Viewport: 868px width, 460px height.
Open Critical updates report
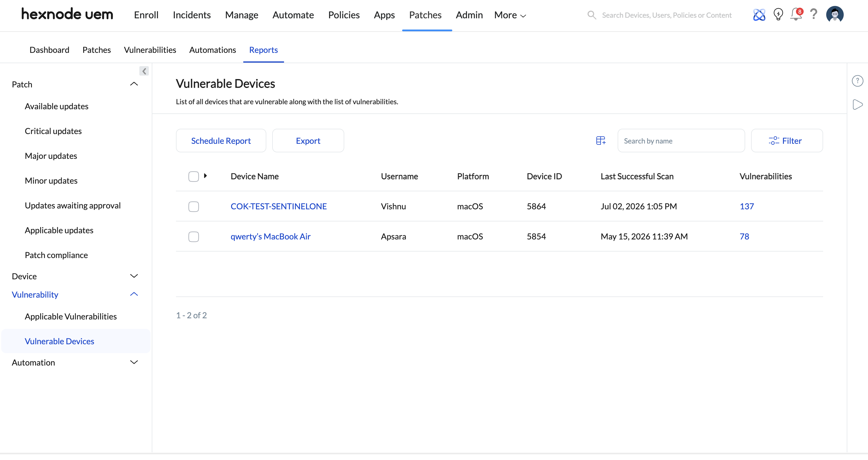(x=53, y=131)
